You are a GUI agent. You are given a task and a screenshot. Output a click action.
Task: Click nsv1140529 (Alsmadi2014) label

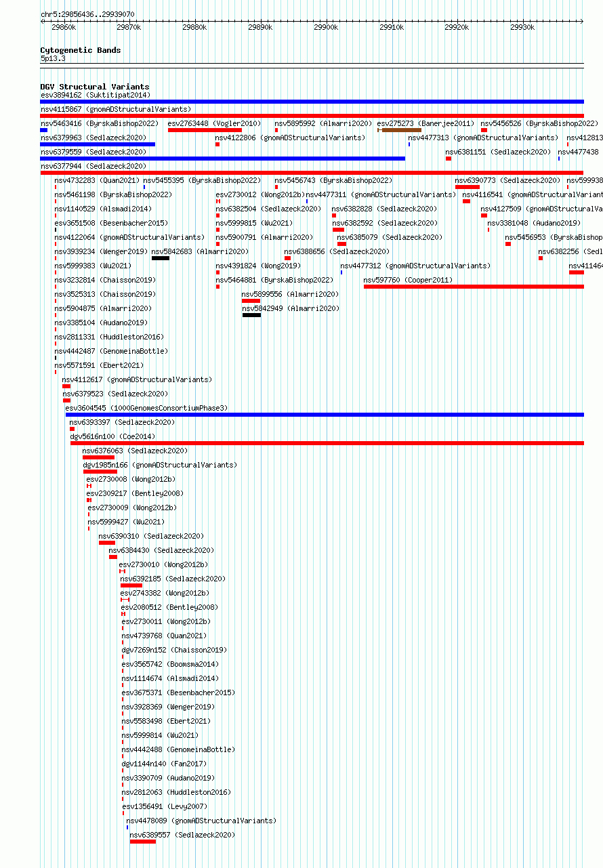click(104, 209)
